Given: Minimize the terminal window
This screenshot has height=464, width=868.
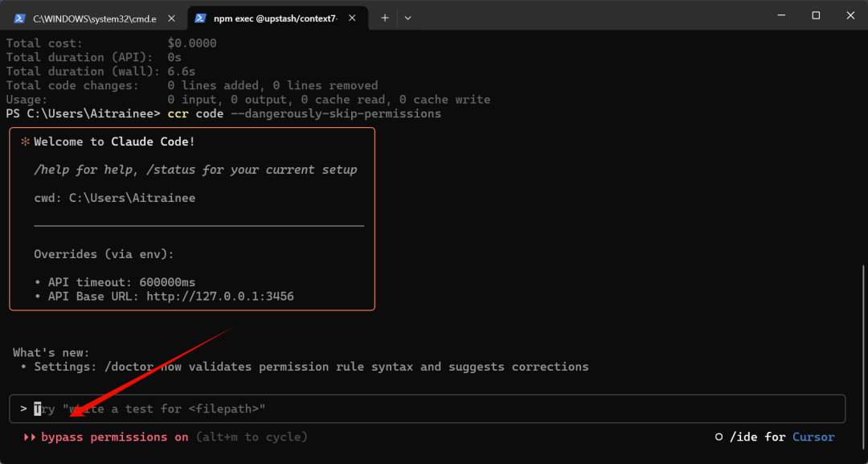Looking at the screenshot, I should coord(780,15).
